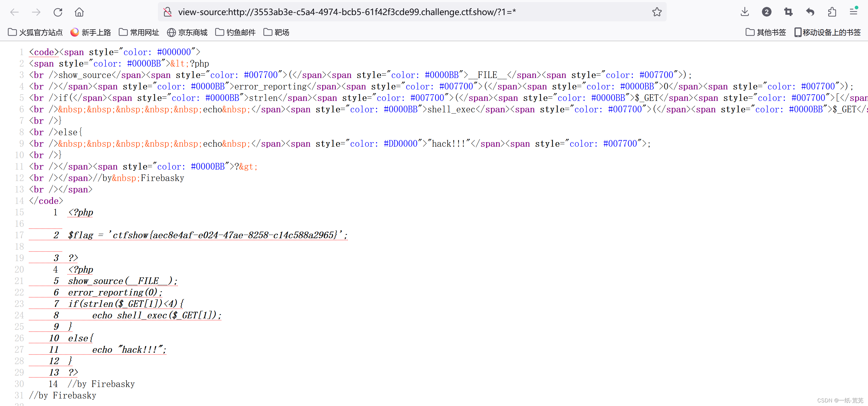Screen dimensions: 868x406
Task: Click the echo shell_exec($_GET[1]); line
Action: [x=157, y=315]
